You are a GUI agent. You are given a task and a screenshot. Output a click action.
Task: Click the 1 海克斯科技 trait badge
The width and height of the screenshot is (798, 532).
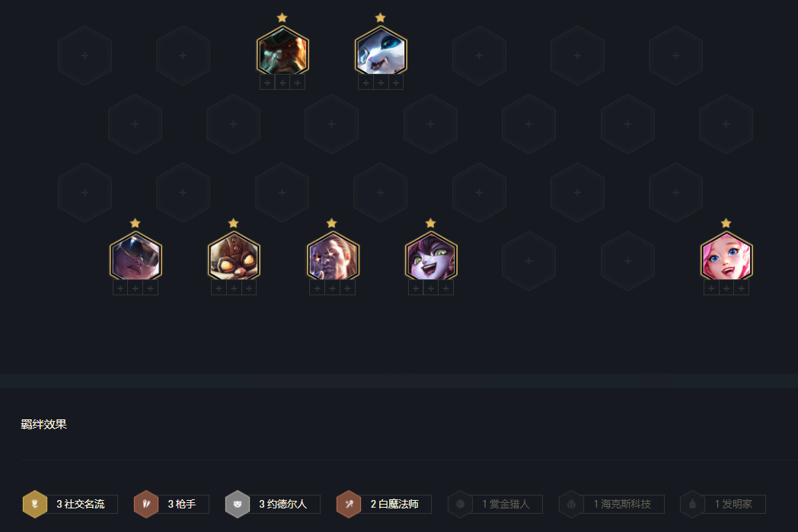click(611, 504)
